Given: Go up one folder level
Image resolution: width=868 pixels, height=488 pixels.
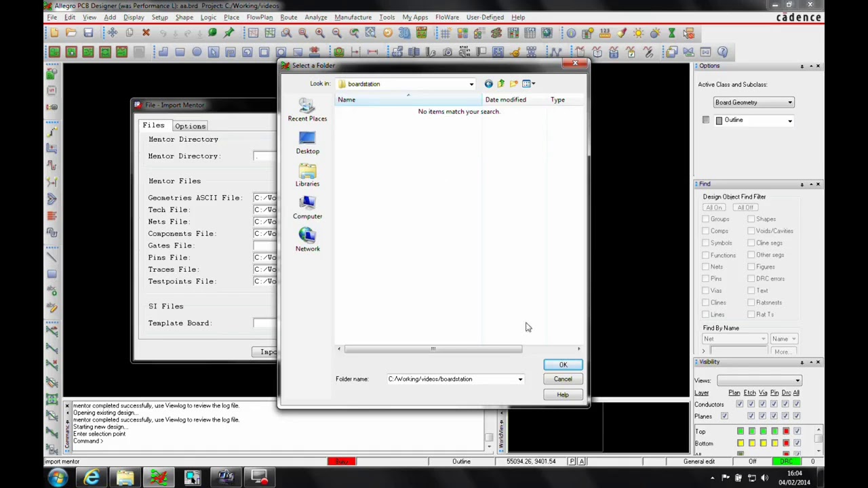Looking at the screenshot, I should [x=501, y=83].
